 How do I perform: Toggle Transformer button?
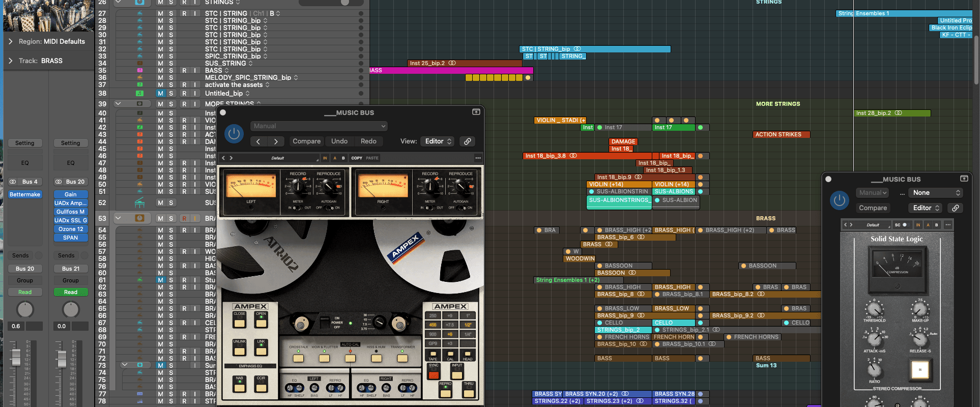pos(402,358)
